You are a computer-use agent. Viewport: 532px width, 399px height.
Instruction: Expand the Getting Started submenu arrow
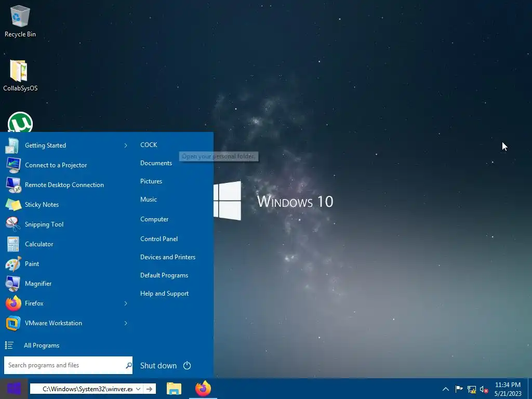point(126,145)
